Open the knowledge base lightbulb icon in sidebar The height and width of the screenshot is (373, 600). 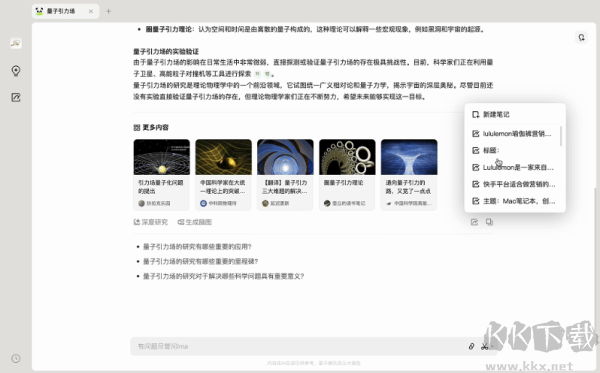pyautogui.click(x=16, y=71)
